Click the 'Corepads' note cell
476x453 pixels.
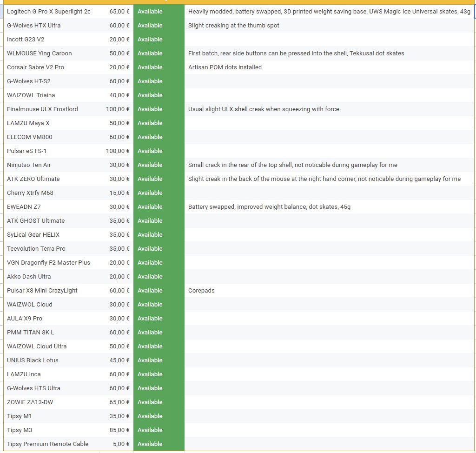(330, 291)
